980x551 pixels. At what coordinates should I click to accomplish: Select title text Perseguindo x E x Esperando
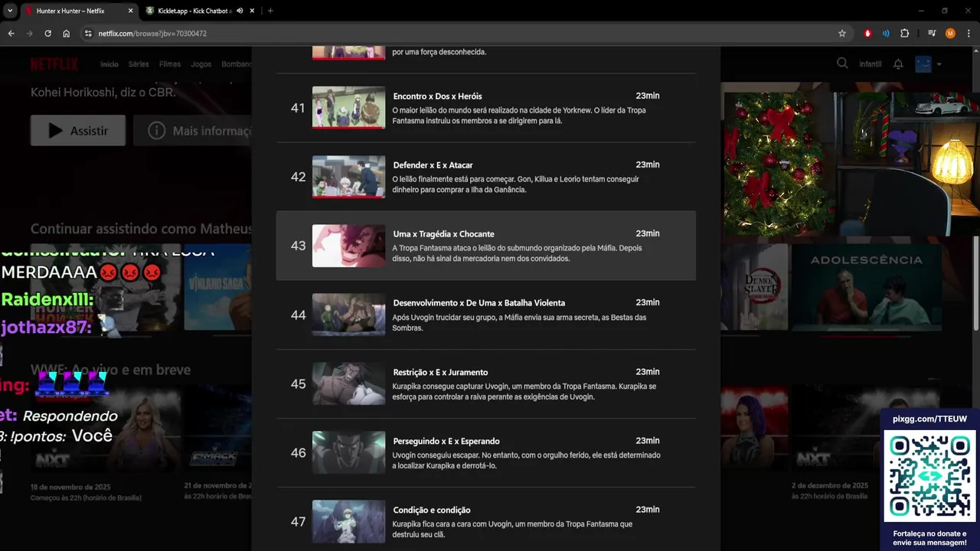[x=446, y=441]
